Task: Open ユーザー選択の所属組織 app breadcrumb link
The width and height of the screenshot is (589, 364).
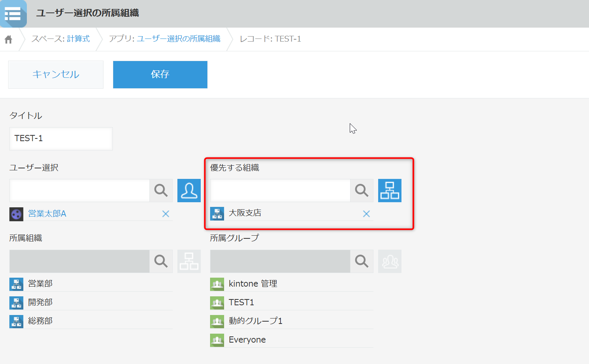Action: click(x=178, y=39)
